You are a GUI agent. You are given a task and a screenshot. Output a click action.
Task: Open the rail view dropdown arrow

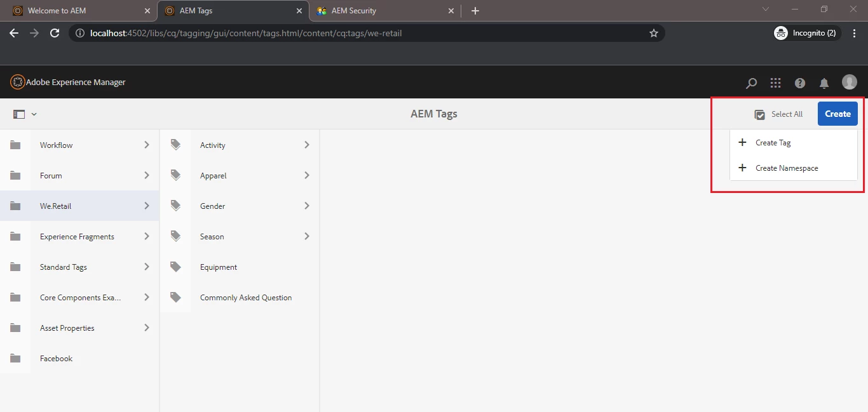(x=34, y=114)
